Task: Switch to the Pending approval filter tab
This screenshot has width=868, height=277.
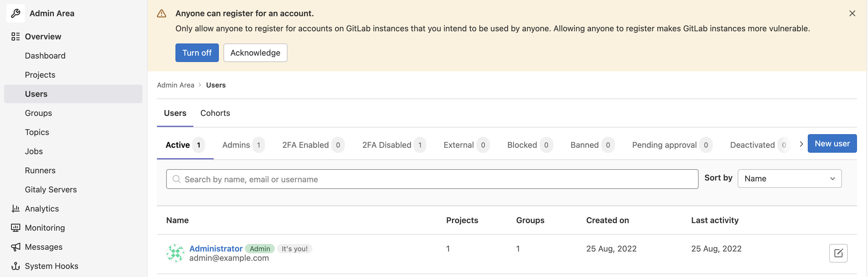Action: pos(672,145)
